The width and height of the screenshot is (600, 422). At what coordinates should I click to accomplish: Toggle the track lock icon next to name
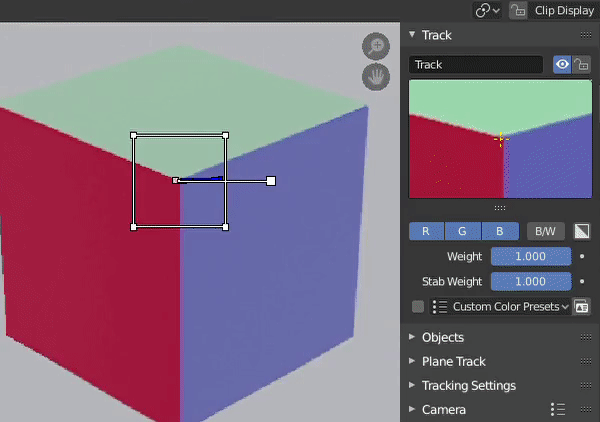click(582, 65)
